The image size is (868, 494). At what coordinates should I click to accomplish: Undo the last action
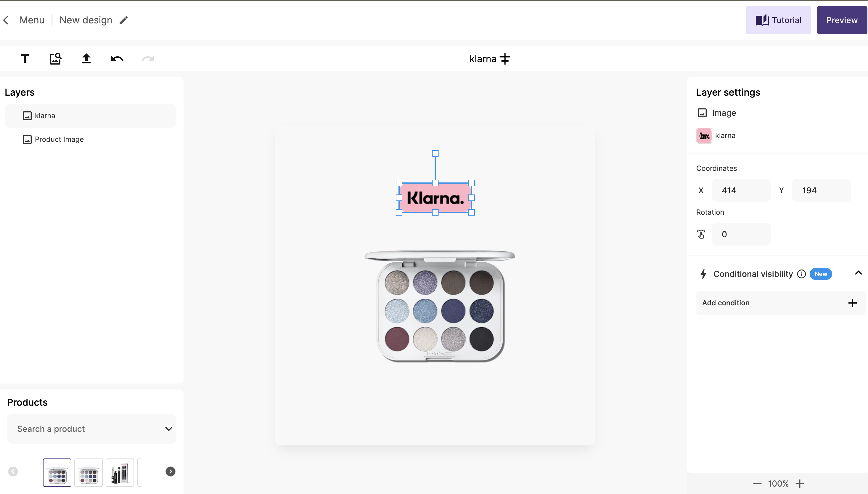(x=117, y=59)
